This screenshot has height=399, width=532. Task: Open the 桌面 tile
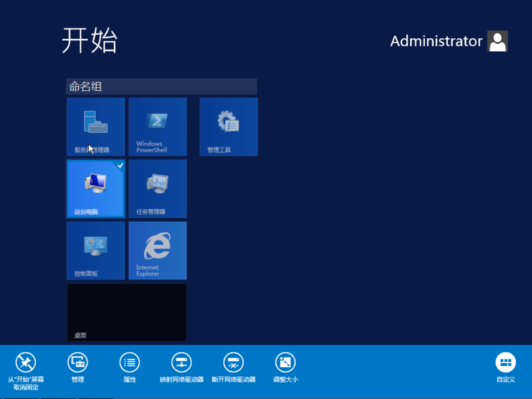click(x=127, y=312)
